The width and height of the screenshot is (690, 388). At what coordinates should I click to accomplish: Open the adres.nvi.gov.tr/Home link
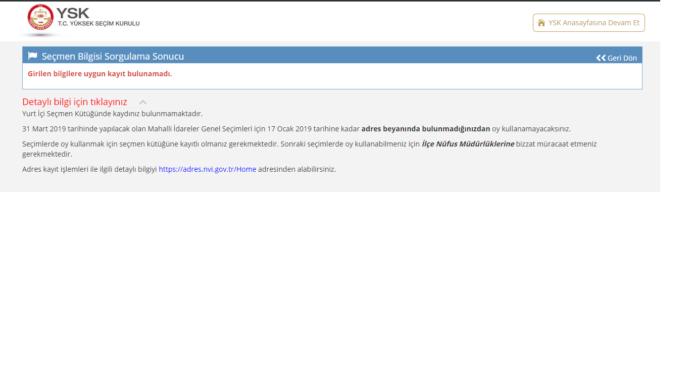(x=207, y=169)
